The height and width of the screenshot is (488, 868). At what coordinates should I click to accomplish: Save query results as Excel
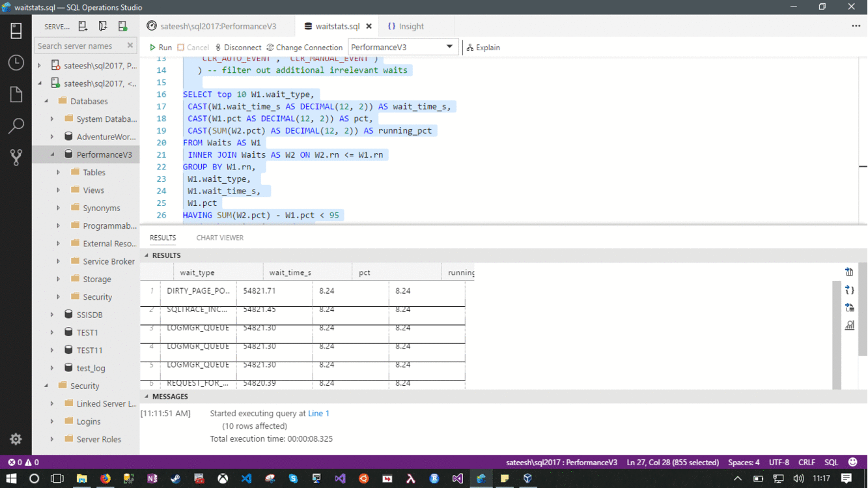click(x=849, y=307)
